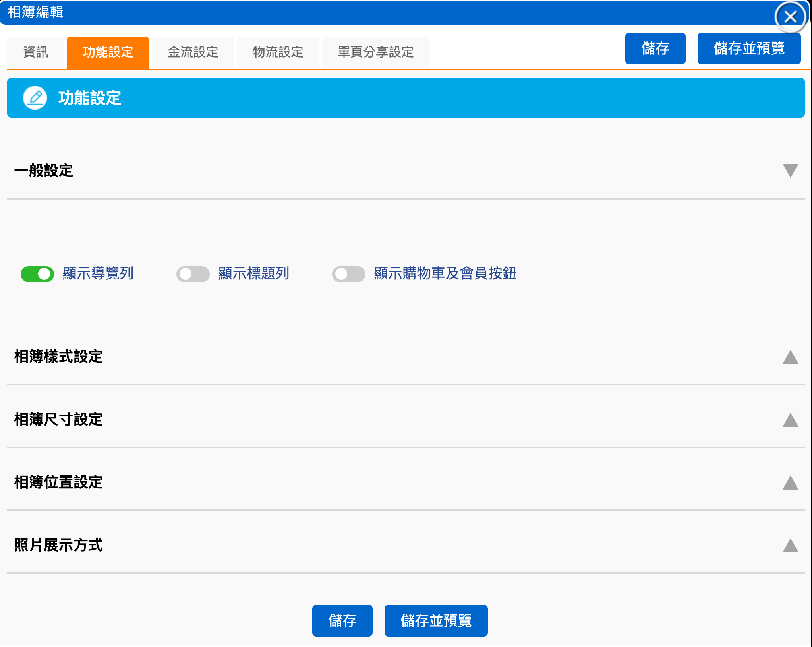812x647 pixels.
Task: Click the 相簿樣式設定 heading
Action: tap(58, 356)
